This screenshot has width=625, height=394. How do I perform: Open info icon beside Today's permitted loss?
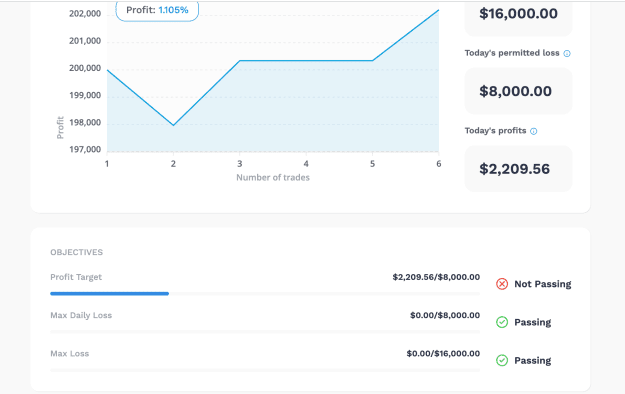(567, 53)
